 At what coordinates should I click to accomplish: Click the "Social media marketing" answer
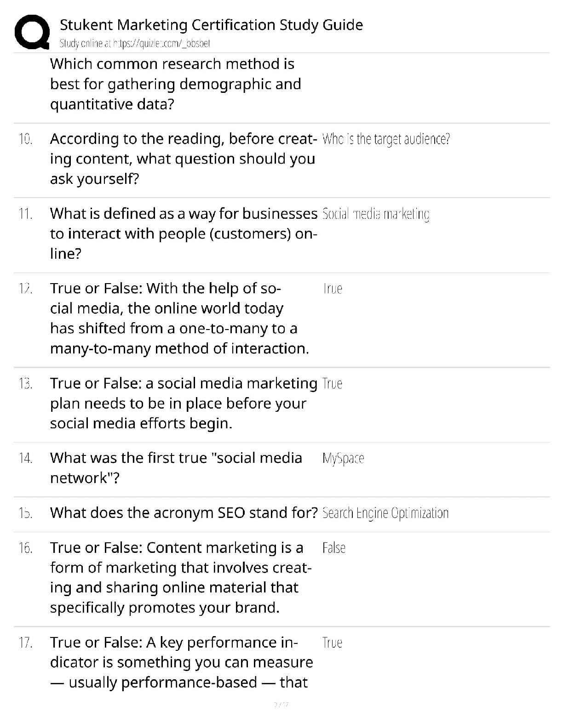coord(376,214)
